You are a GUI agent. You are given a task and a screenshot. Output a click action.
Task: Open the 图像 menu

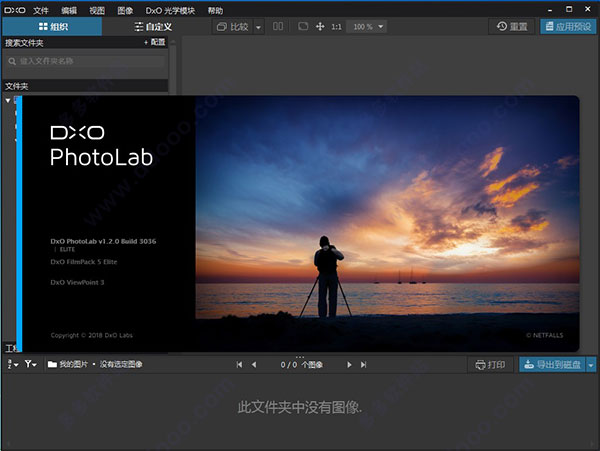pos(125,10)
